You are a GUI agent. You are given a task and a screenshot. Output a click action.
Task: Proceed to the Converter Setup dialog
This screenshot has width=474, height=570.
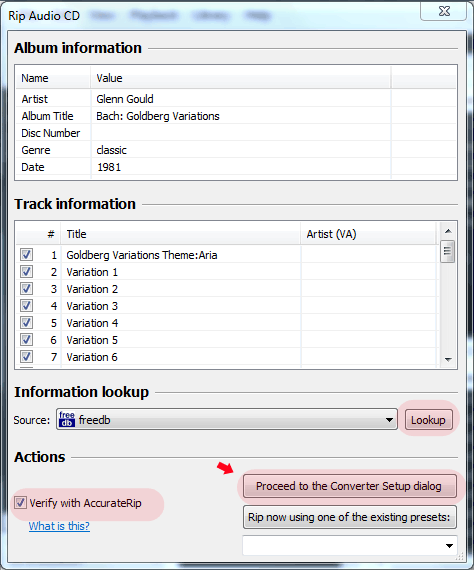click(350, 486)
